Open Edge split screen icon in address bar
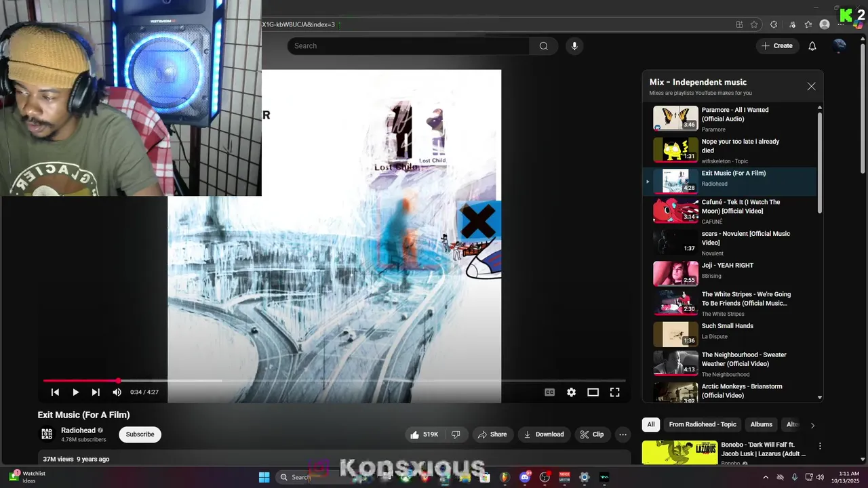868x488 pixels. (x=739, y=24)
